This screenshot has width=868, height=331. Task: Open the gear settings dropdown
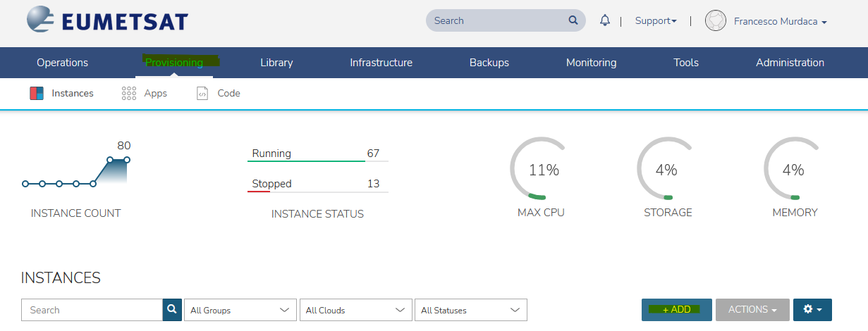(812, 310)
